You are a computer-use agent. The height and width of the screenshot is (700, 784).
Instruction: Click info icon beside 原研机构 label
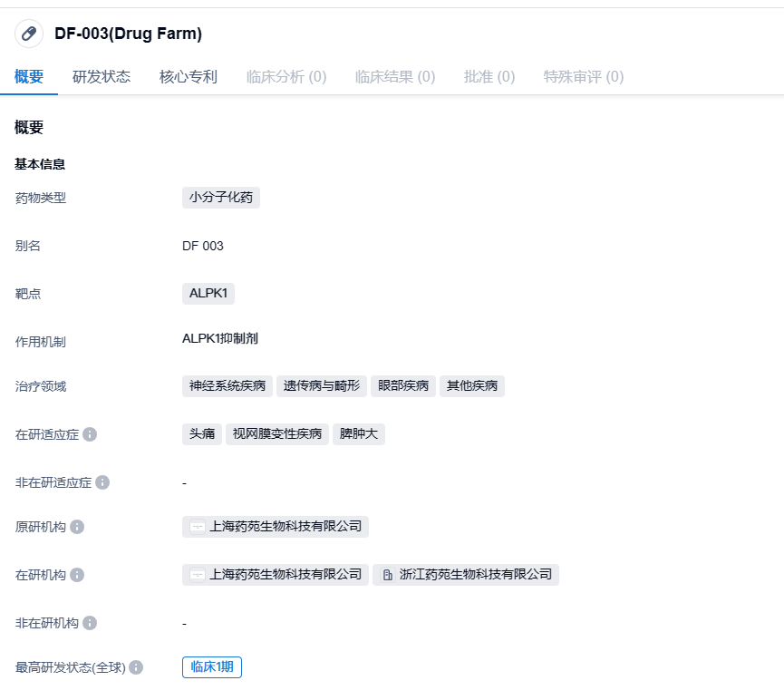point(77,527)
